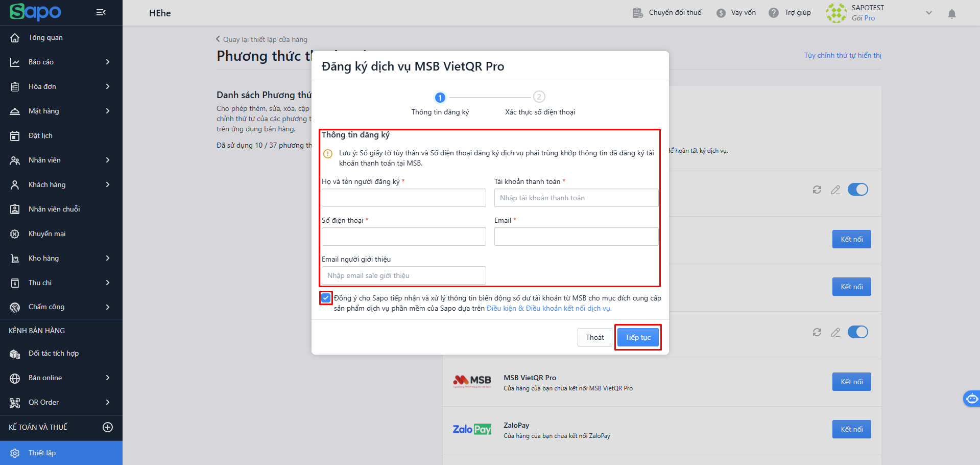
Task: Untick the Sapo consent checkbox
Action: (x=326, y=298)
